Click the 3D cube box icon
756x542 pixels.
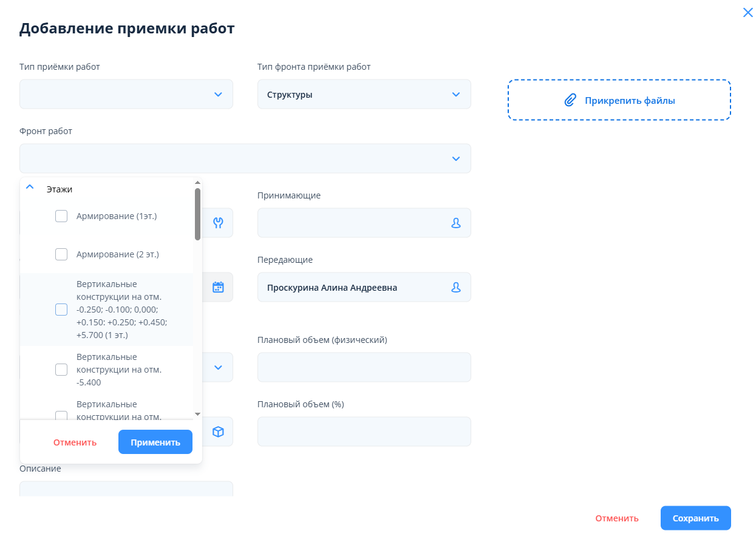[218, 432]
